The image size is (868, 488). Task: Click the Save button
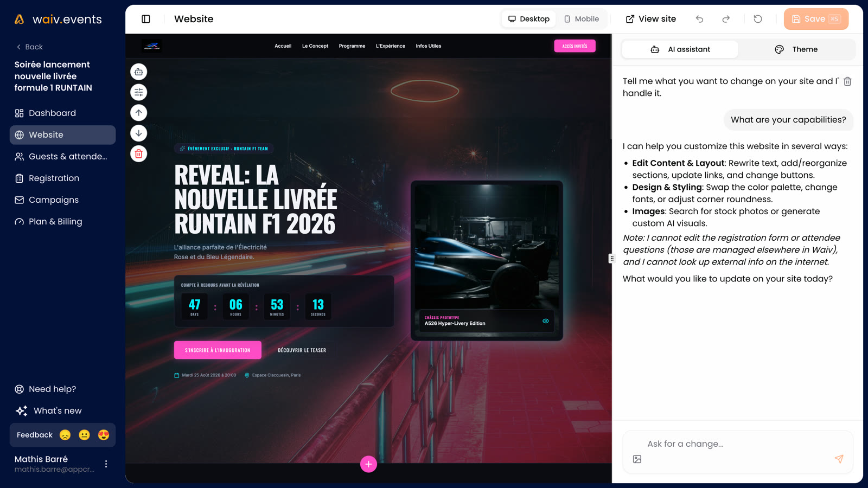coord(816,19)
